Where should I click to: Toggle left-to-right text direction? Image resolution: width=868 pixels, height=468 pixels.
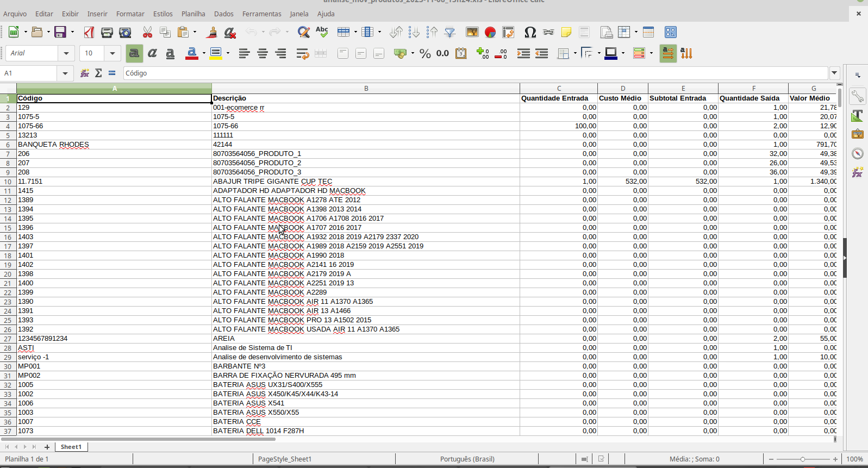click(668, 53)
